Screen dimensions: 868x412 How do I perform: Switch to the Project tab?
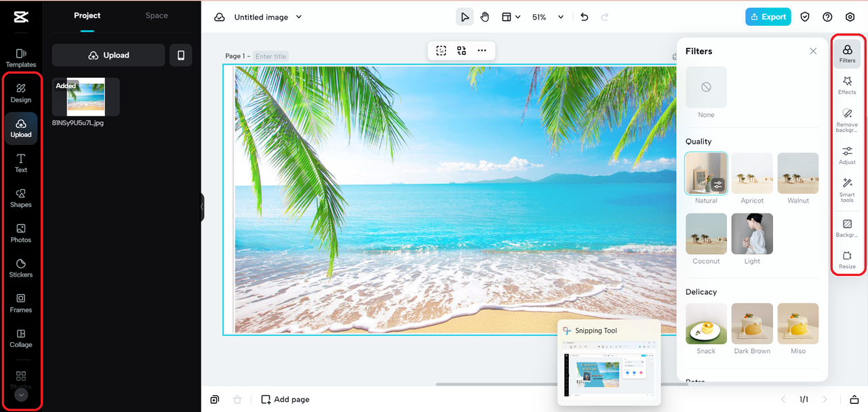pos(87,16)
